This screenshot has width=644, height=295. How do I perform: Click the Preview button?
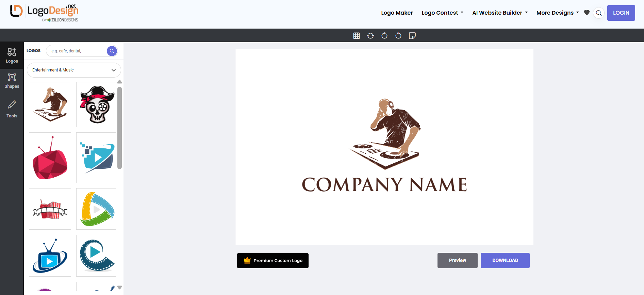point(458,261)
